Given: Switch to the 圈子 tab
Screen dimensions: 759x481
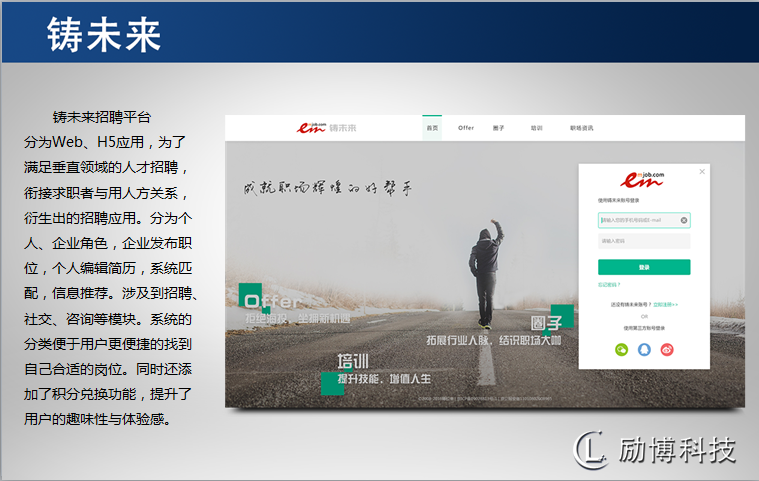Looking at the screenshot, I should click(499, 128).
